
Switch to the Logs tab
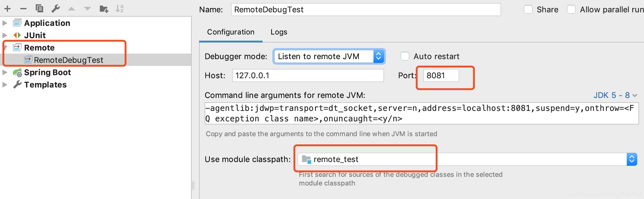279,32
